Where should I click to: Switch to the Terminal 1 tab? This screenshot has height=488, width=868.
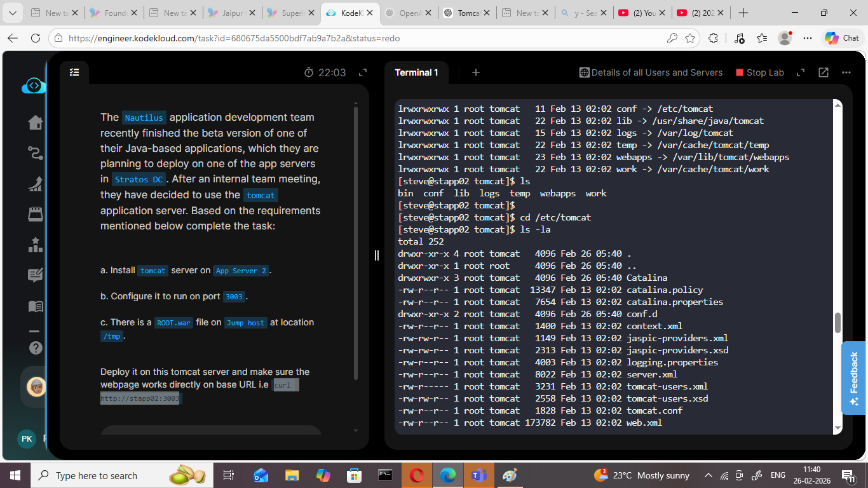(x=416, y=72)
